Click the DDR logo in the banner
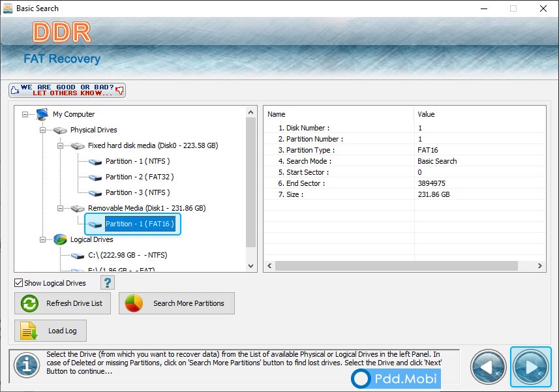The image size is (559, 392). 62,33
